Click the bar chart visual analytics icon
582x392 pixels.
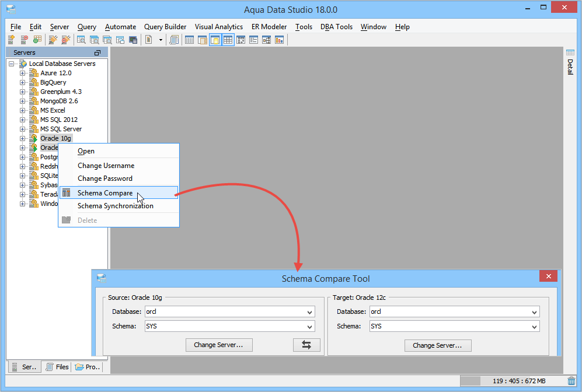coord(279,40)
